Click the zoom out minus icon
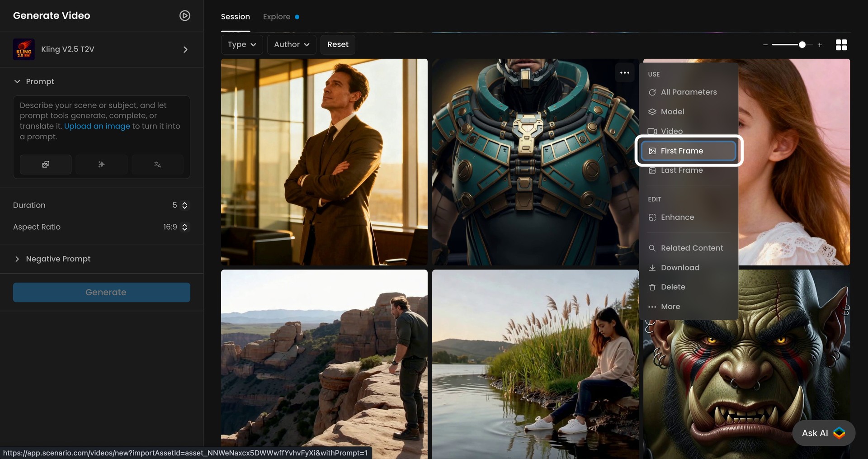Screen dimensions: 868x459 pos(765,45)
